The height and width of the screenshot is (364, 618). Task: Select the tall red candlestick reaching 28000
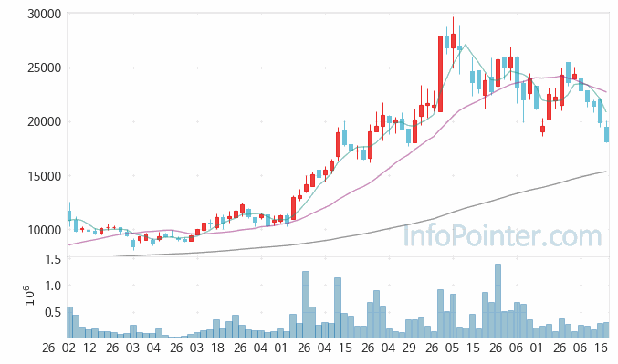click(440, 74)
